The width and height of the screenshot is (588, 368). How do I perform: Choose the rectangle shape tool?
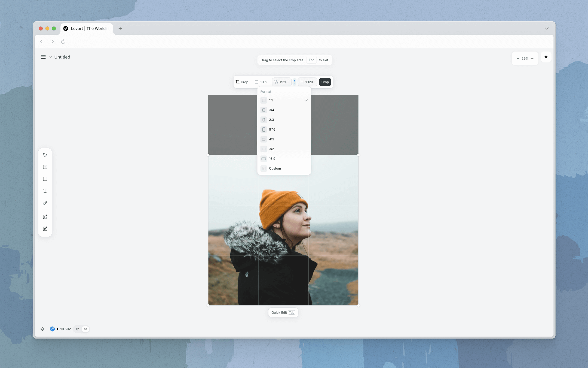click(x=45, y=179)
